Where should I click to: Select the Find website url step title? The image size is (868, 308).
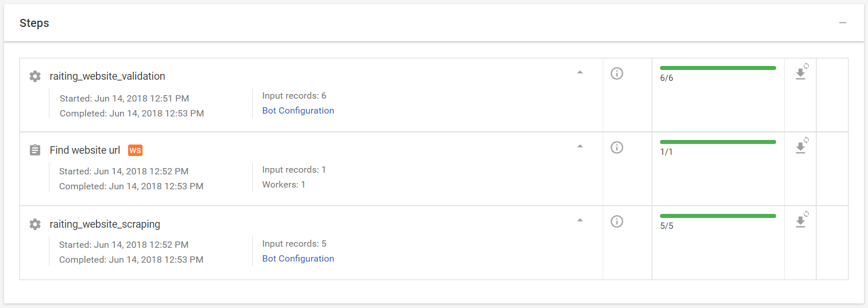(x=85, y=150)
